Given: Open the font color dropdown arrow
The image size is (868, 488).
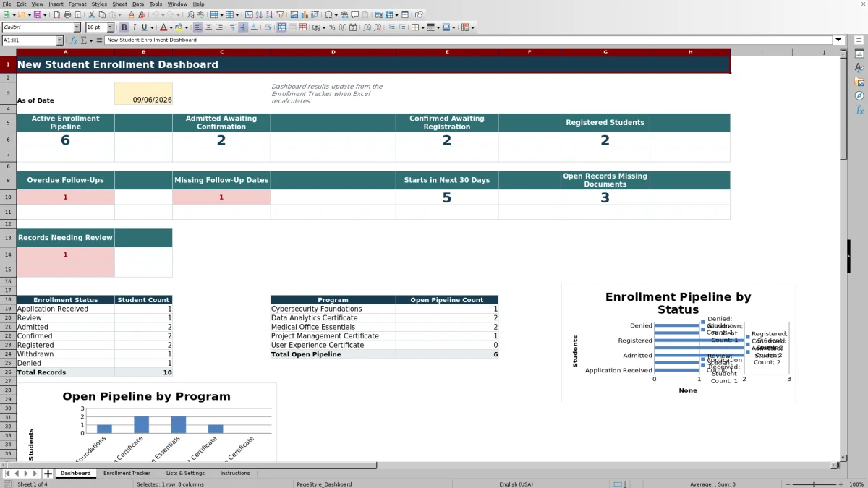Looking at the screenshot, I should click(x=171, y=27).
